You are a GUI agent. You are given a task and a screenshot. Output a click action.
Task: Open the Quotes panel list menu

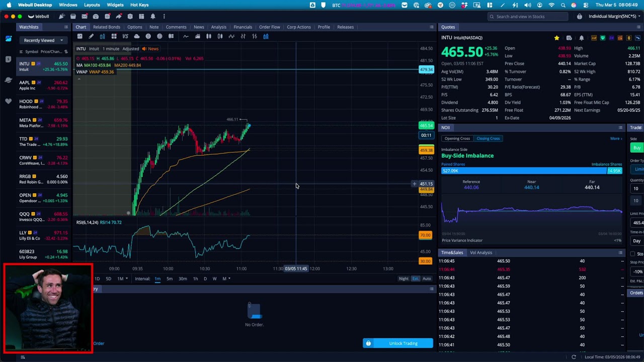tap(638, 27)
